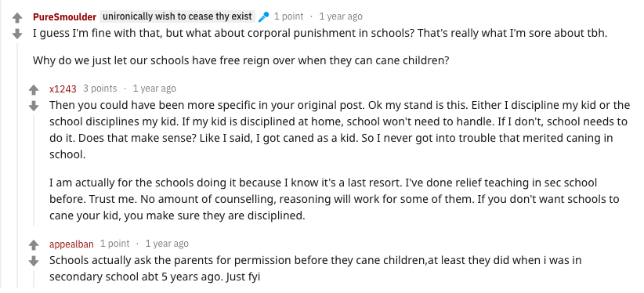This screenshot has height=293, width=644.
Task: Collapse PureSmoulder's thread using its vertical line
Action: 17,165
